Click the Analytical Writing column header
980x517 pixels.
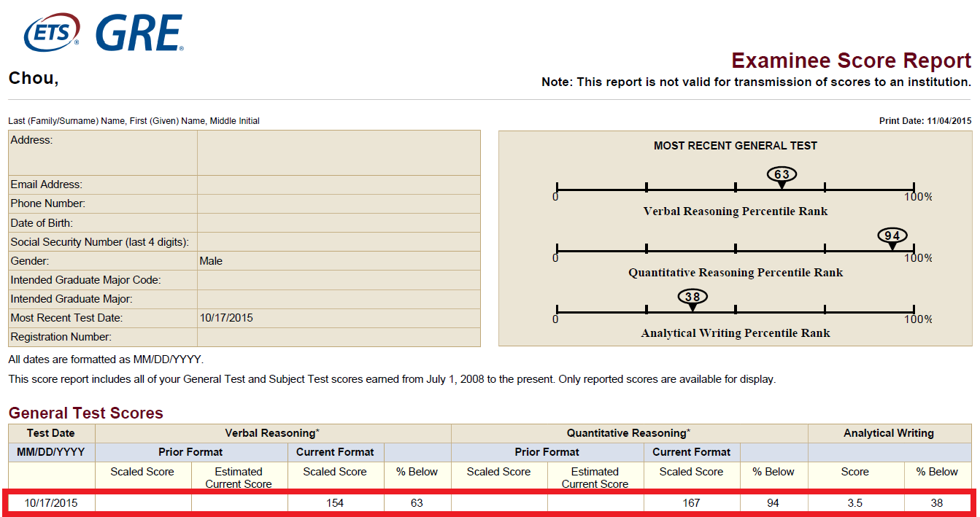[888, 433]
